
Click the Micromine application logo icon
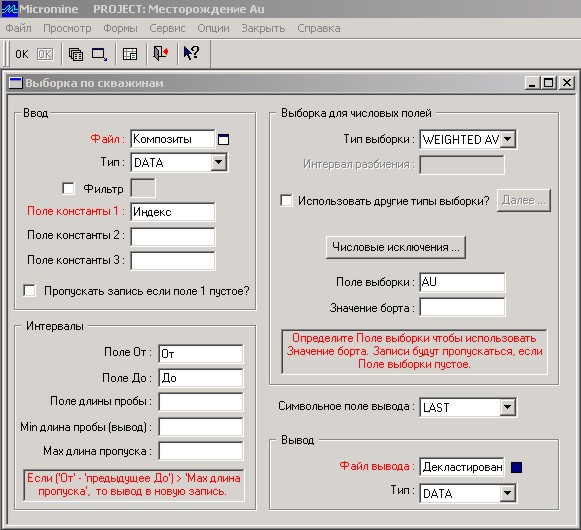pyautogui.click(x=9, y=9)
